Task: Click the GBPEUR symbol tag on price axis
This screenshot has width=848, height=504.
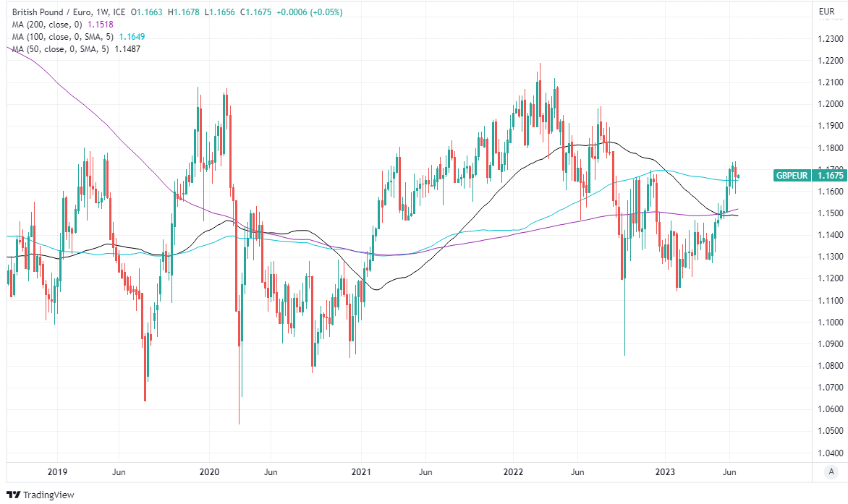Action: coord(793,175)
